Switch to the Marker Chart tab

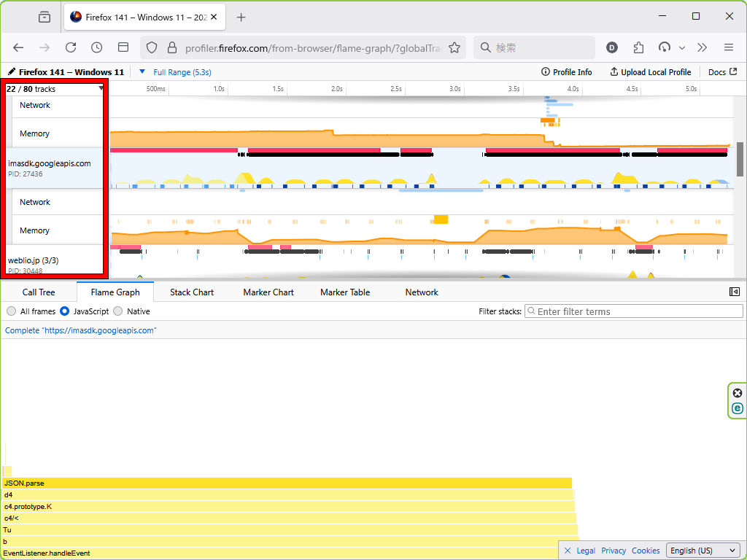click(x=268, y=292)
